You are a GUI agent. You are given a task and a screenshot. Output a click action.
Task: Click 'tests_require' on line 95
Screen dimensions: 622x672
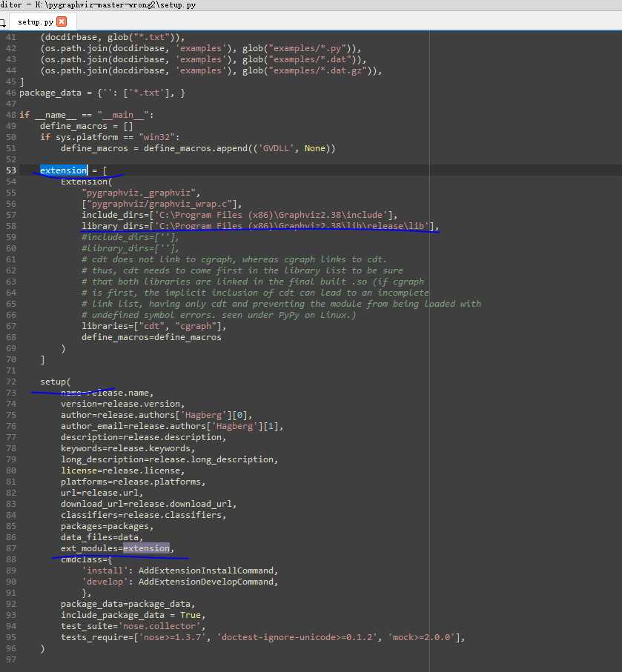pos(94,638)
